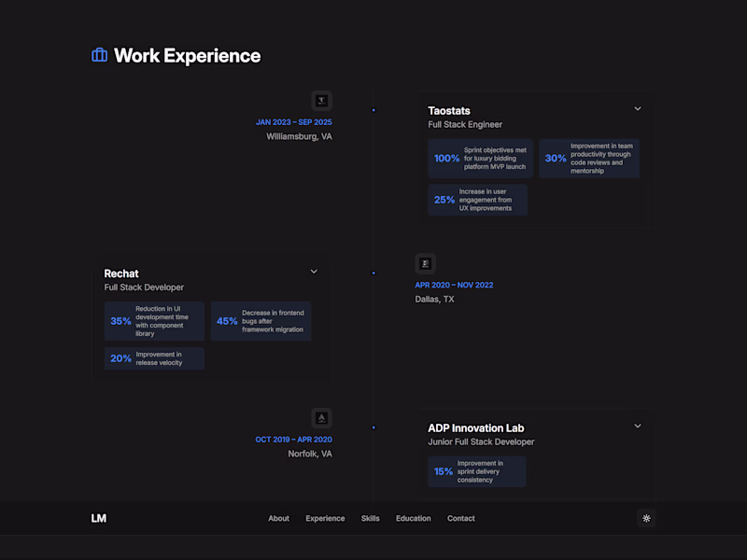
Task: Click the LM logo in the footer
Action: (x=98, y=518)
